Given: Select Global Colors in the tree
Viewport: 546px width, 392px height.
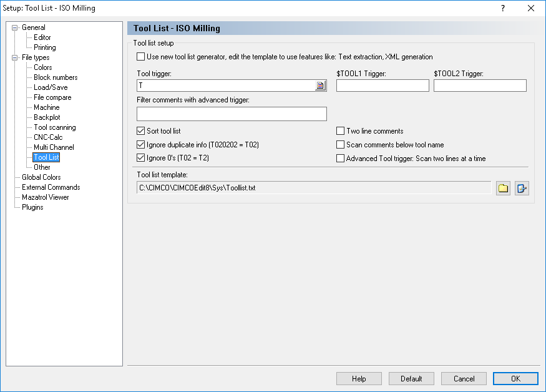Looking at the screenshot, I should [x=41, y=177].
